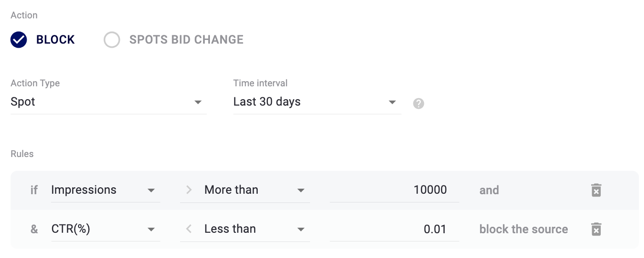644x258 pixels.
Task: Click the arrow beside Impressions
Action: coord(151,191)
